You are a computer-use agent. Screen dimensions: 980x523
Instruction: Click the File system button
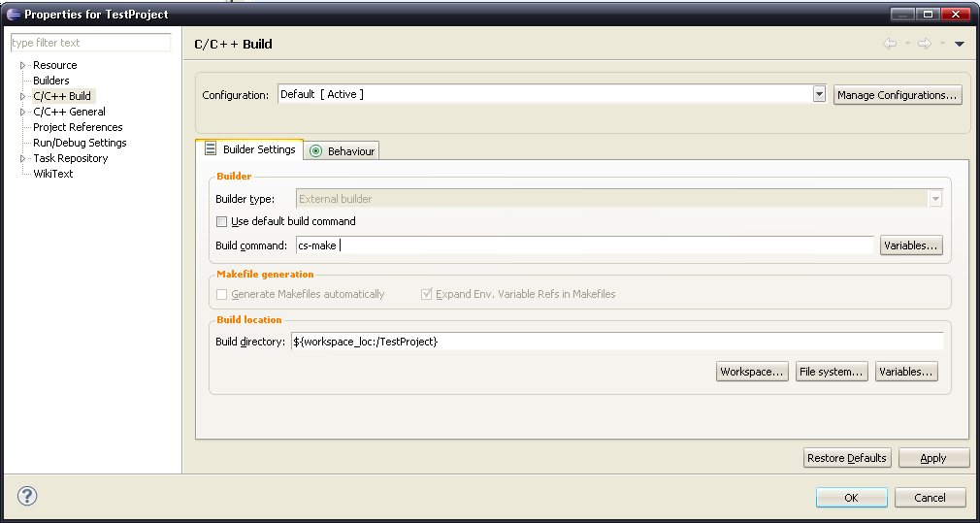click(x=831, y=372)
